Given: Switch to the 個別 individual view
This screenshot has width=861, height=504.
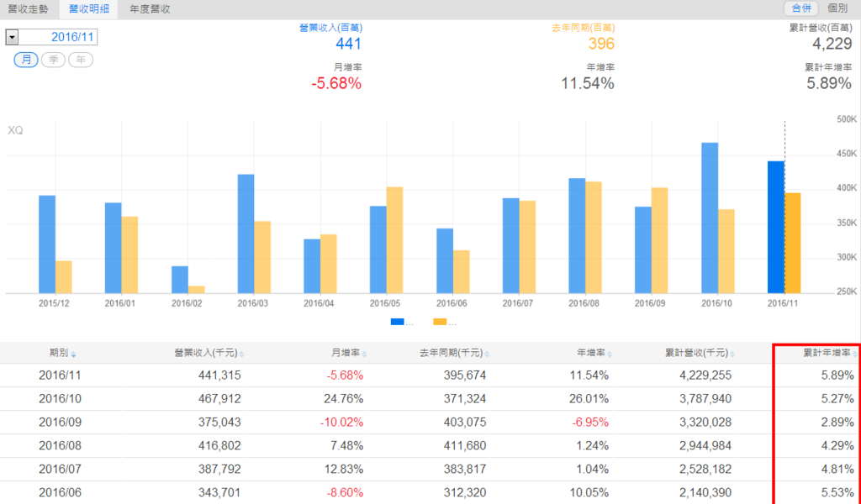Looking at the screenshot, I should pos(837,8).
